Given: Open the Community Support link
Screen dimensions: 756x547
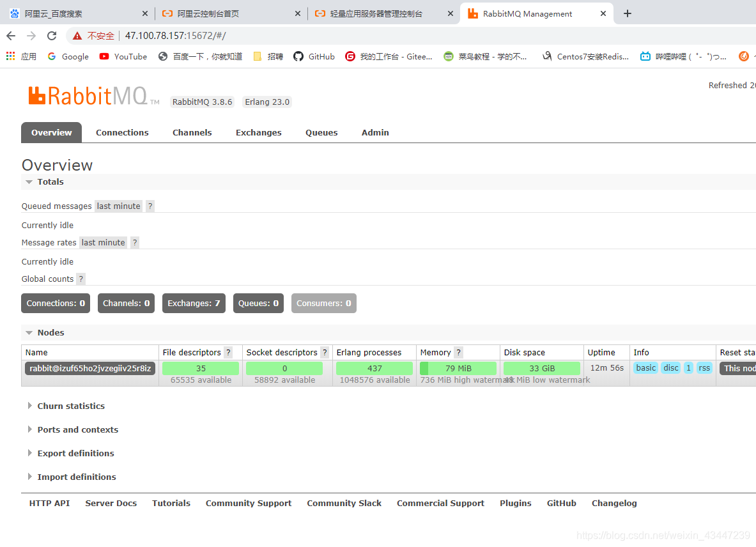Looking at the screenshot, I should [249, 503].
